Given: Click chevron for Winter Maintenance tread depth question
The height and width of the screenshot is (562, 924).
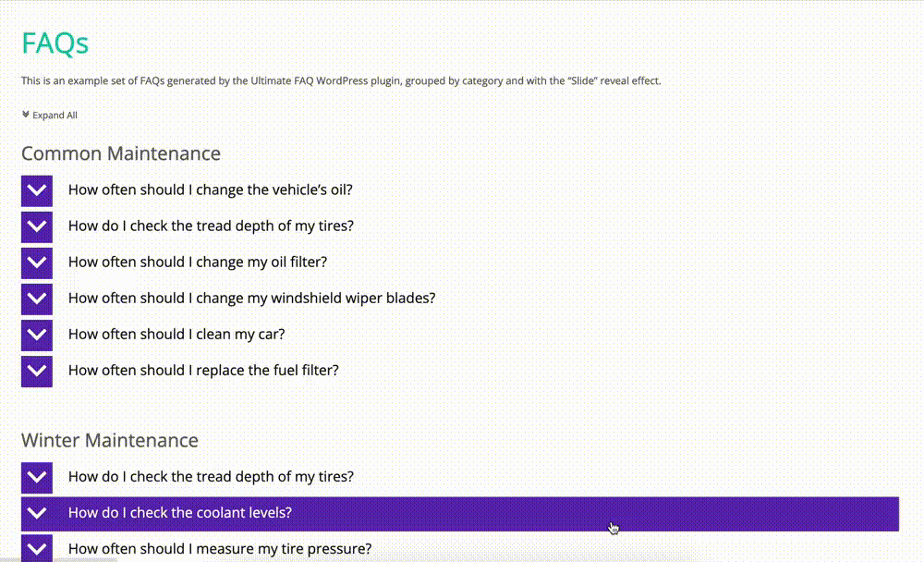Looking at the screenshot, I should [x=37, y=477].
